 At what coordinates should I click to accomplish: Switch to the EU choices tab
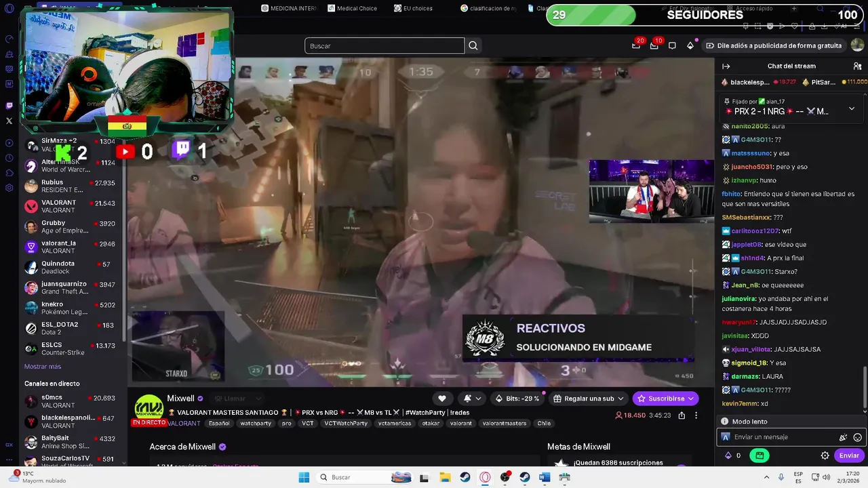[413, 8]
